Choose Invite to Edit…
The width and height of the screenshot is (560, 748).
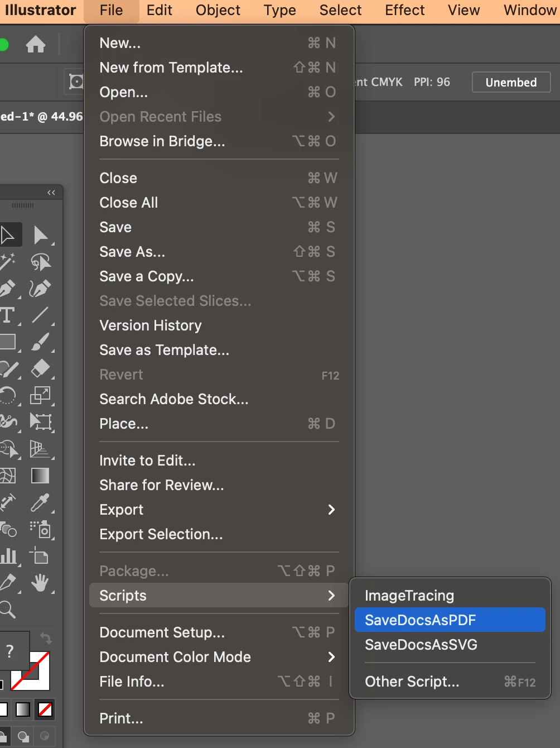pyautogui.click(x=219, y=461)
